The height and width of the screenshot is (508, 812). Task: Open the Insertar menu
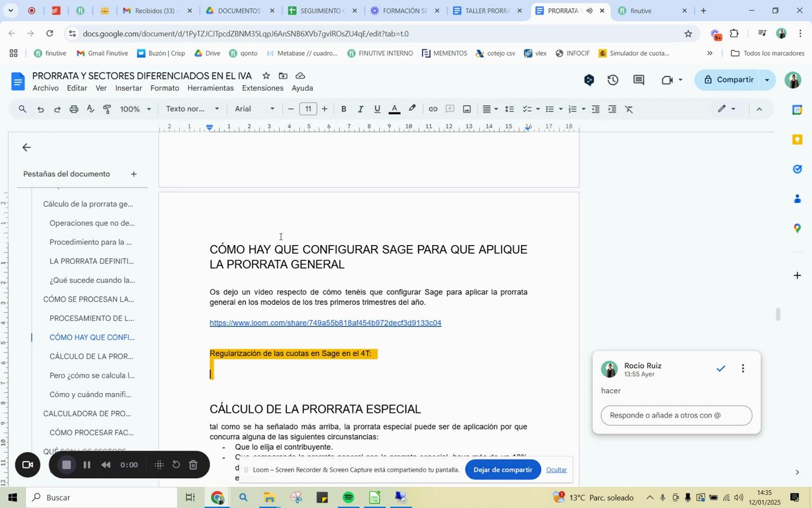pyautogui.click(x=129, y=88)
